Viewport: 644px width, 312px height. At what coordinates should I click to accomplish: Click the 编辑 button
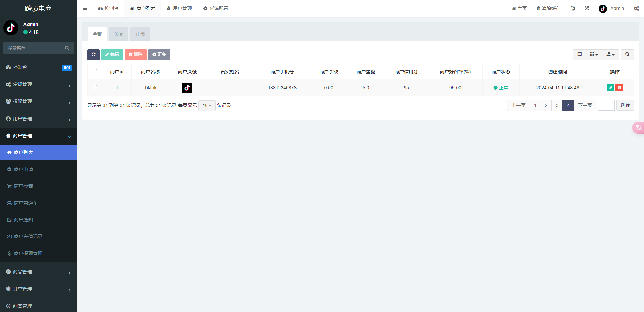point(112,55)
